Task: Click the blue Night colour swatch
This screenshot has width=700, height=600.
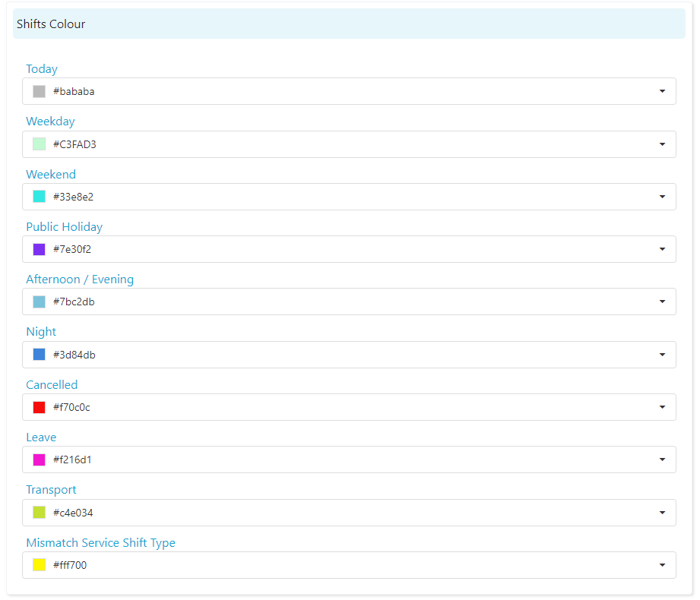Action: 40,355
